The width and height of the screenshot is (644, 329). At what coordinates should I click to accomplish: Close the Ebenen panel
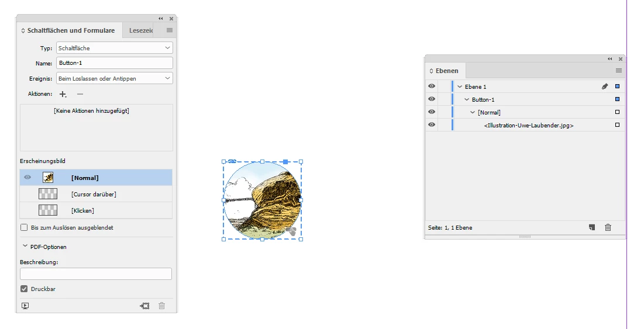(621, 58)
